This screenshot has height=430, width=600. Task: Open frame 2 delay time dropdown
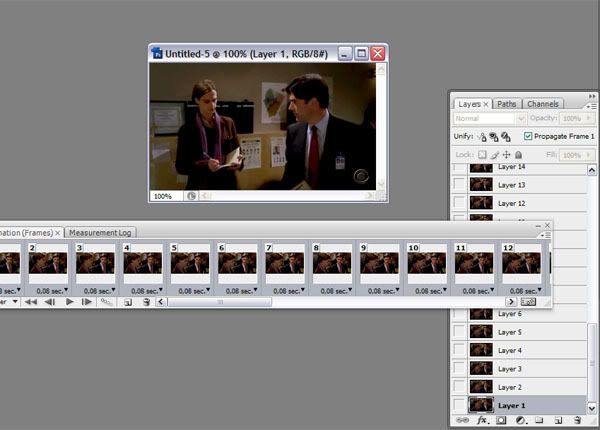tap(52, 291)
